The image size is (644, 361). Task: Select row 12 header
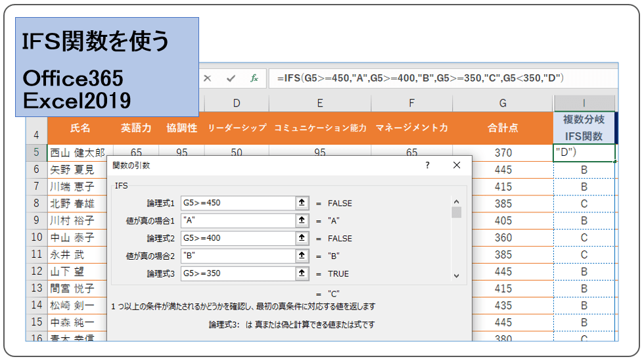[x=37, y=272]
